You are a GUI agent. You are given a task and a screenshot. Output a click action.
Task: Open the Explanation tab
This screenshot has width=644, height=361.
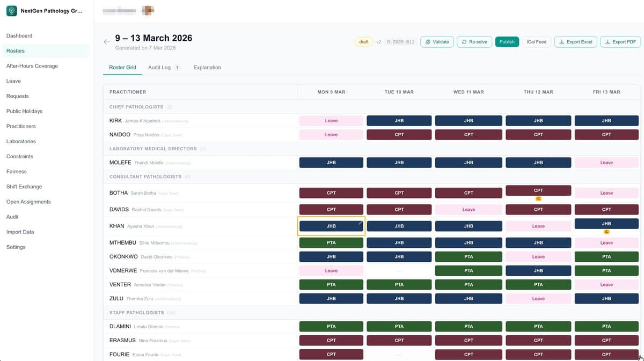click(x=207, y=68)
